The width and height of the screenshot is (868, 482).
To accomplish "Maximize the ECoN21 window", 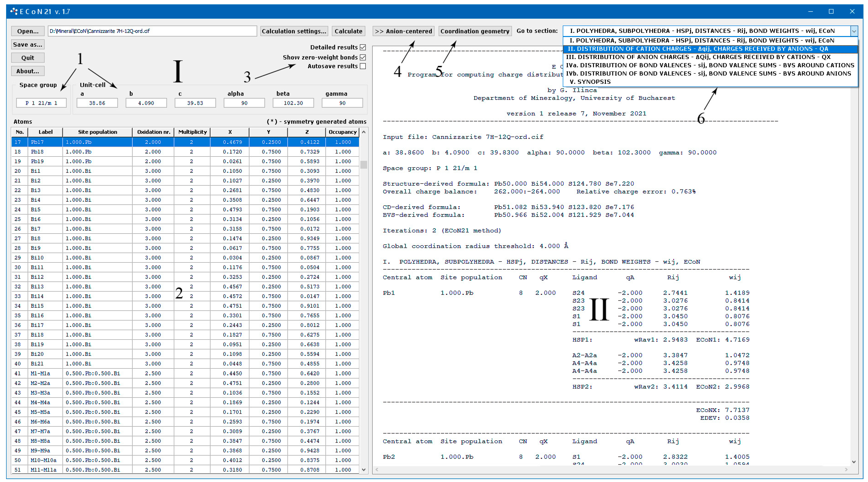I will pyautogui.click(x=831, y=11).
